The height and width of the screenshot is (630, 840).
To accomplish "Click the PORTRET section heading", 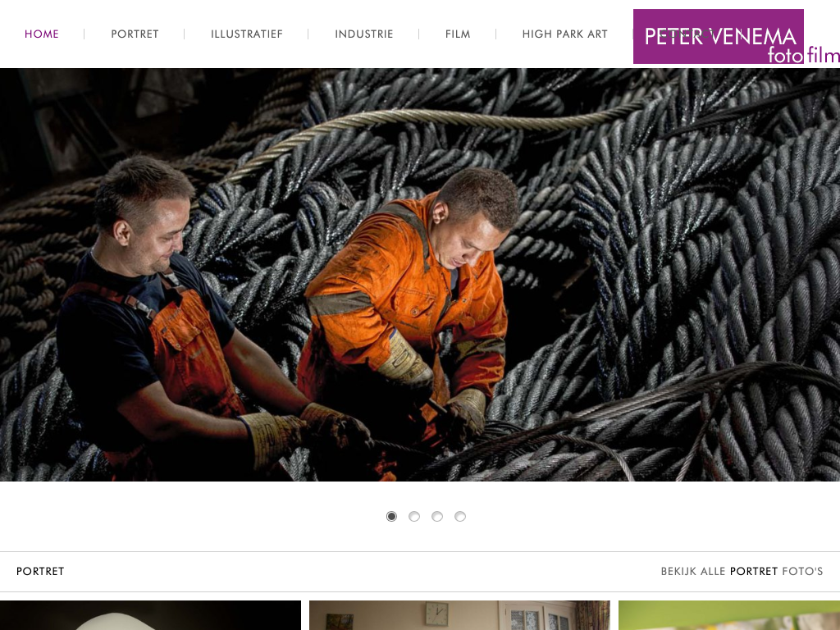I will 40,571.
